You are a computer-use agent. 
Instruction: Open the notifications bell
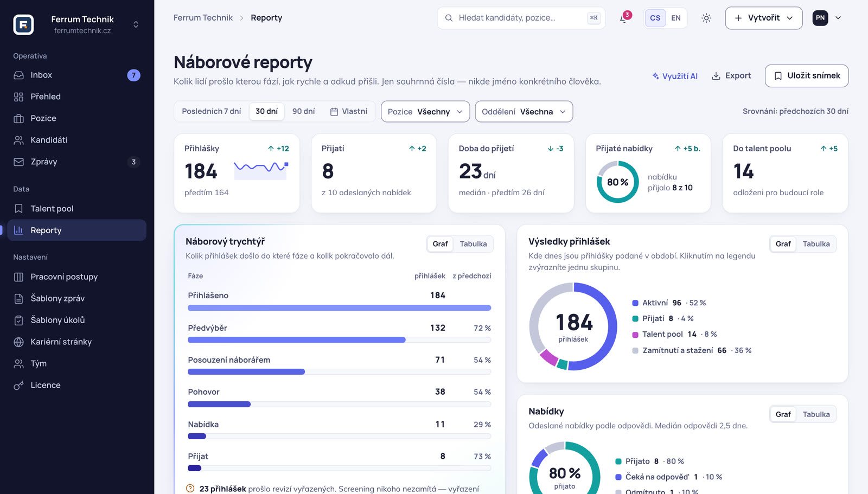point(624,18)
